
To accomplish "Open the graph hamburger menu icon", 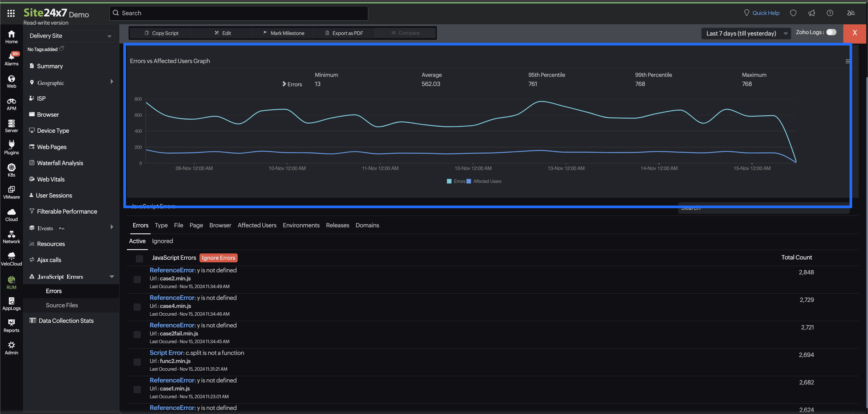I will 847,61.
